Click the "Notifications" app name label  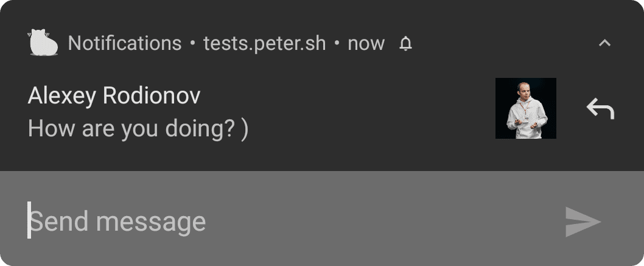[125, 44]
